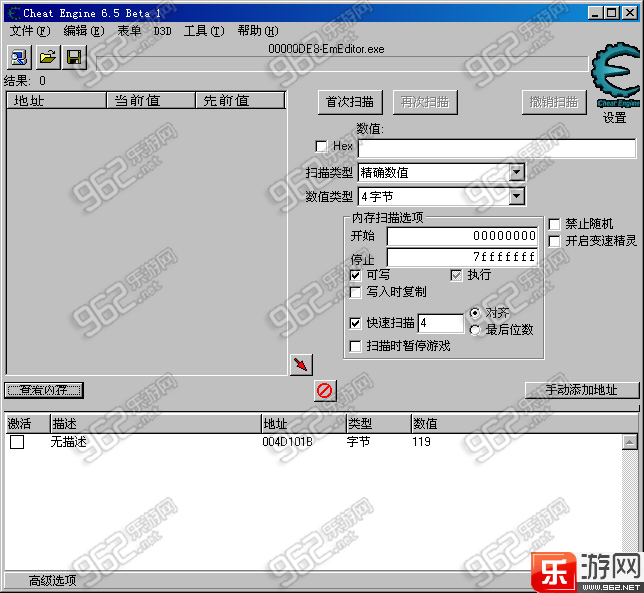Click the red arrow add-address icon
The width and height of the screenshot is (644, 593).
coord(301,365)
